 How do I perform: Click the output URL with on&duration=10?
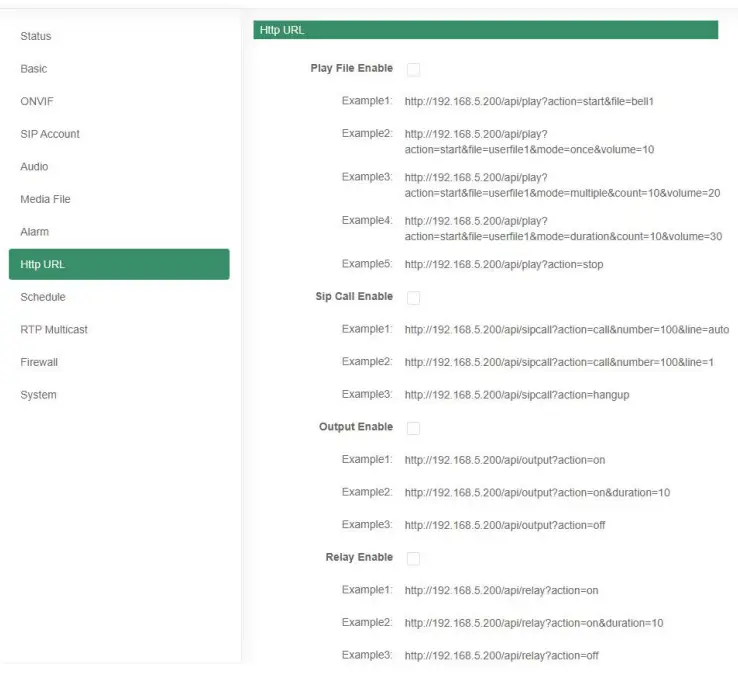(537, 492)
